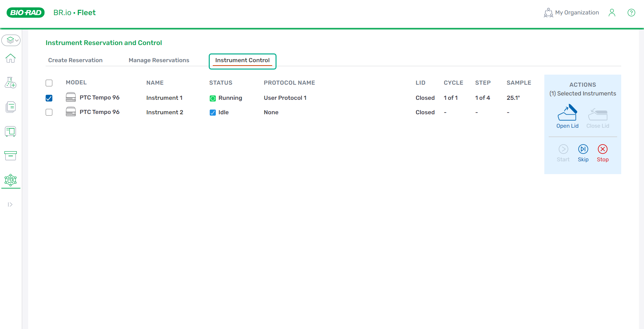Check the Instrument 2 row checkbox

pos(49,112)
